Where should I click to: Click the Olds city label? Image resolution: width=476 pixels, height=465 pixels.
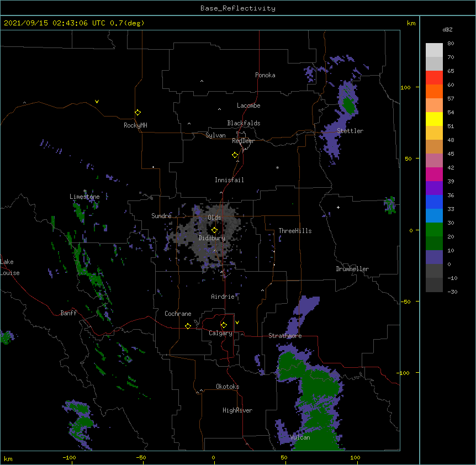(214, 218)
